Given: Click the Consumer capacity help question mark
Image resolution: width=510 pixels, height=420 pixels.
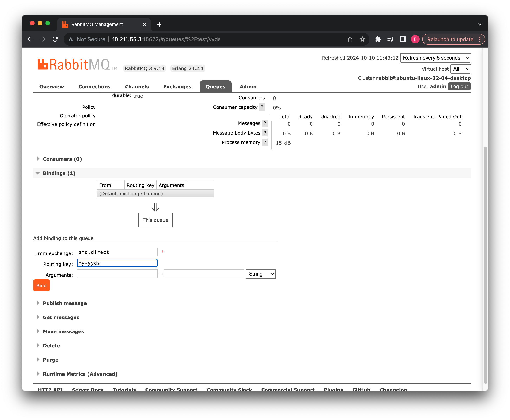Looking at the screenshot, I should coord(262,107).
